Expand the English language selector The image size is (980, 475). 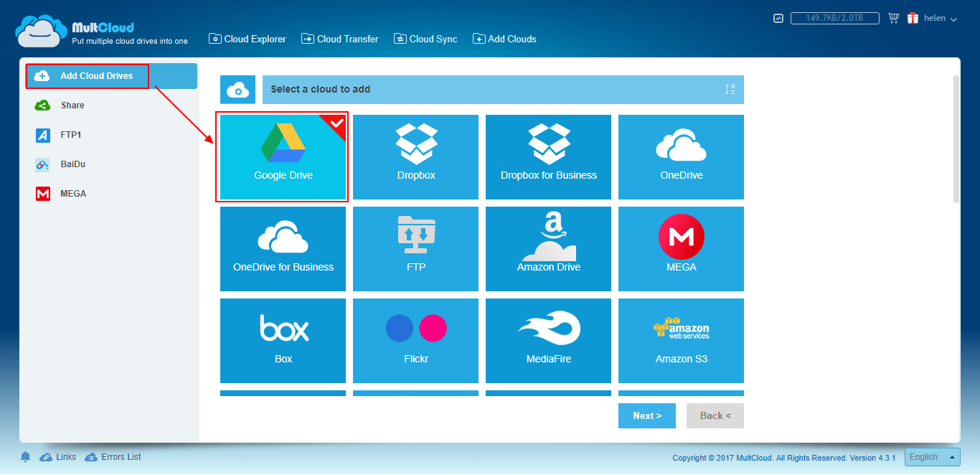click(x=932, y=457)
